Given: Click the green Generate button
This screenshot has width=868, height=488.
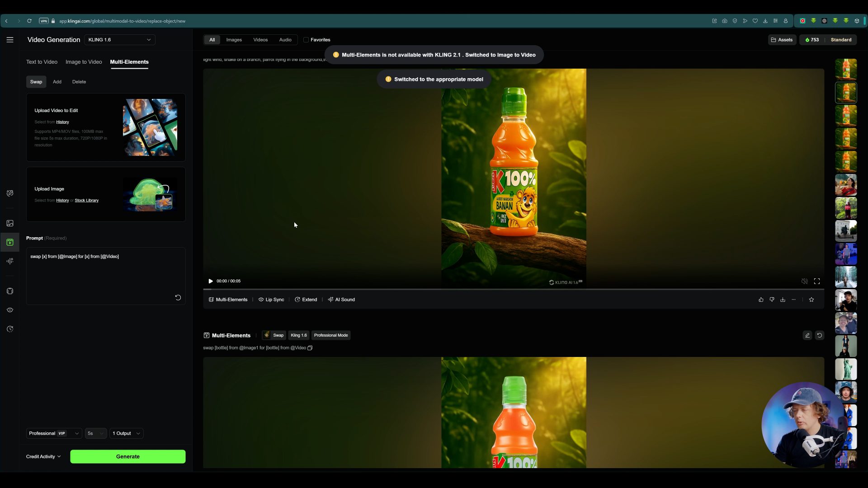Looking at the screenshot, I should [128, 456].
